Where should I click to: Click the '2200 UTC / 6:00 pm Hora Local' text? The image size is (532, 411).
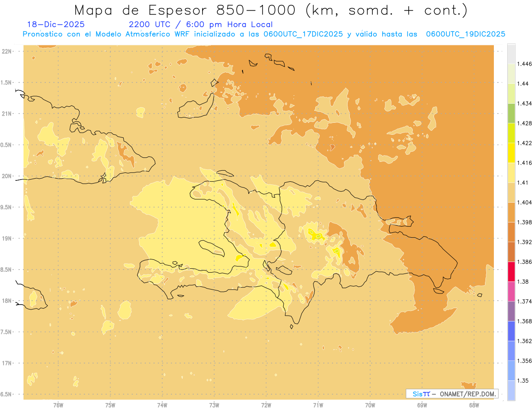[x=200, y=24]
